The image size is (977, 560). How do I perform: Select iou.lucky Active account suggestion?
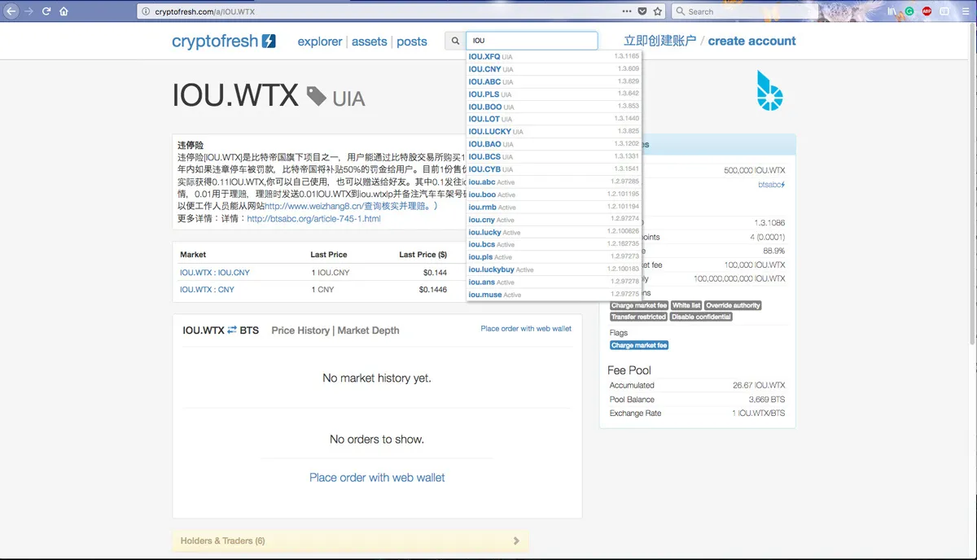coord(554,232)
